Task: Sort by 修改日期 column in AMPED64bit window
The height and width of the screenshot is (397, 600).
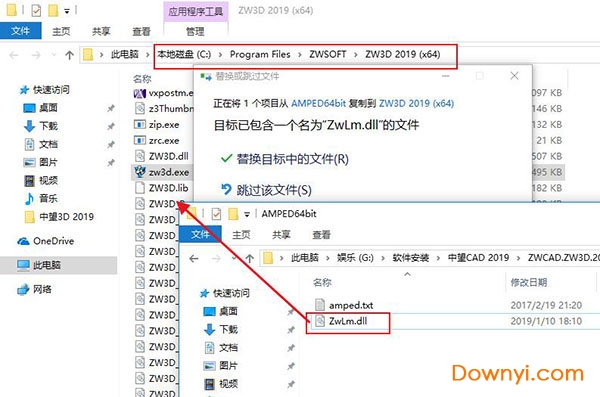Action: pos(528,283)
